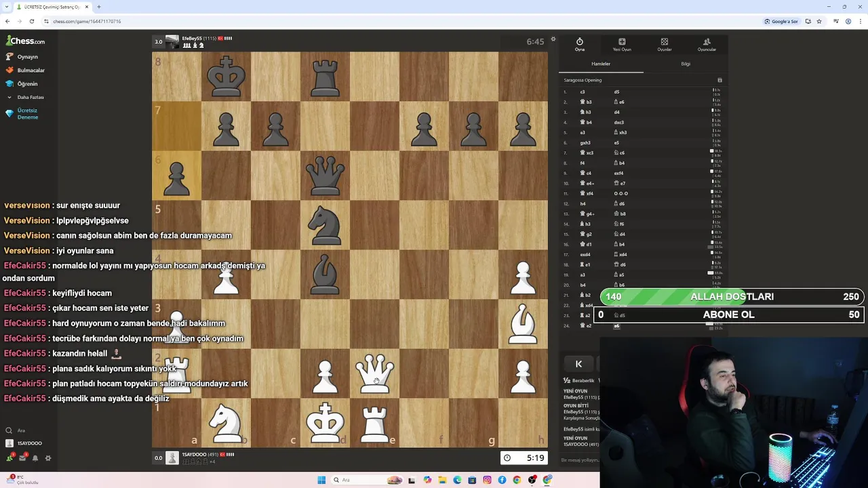
Task: Open OBS Studio from taskbar
Action: coord(532,480)
